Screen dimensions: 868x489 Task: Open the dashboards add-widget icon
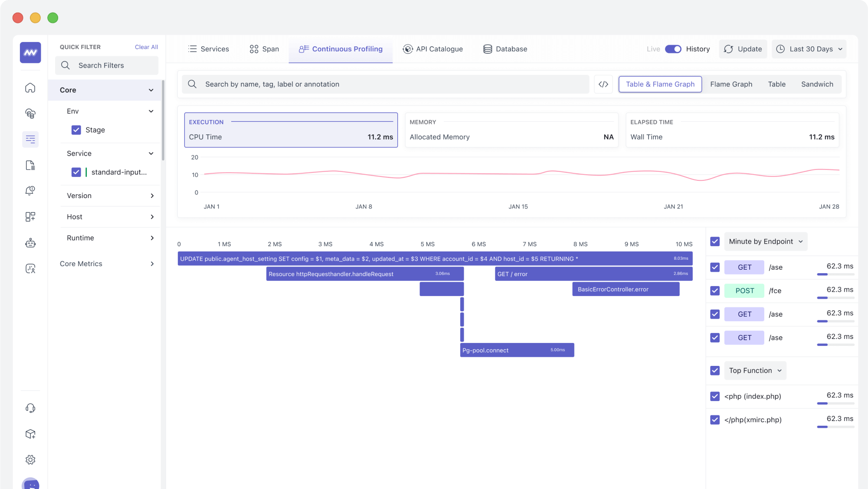[x=30, y=217]
